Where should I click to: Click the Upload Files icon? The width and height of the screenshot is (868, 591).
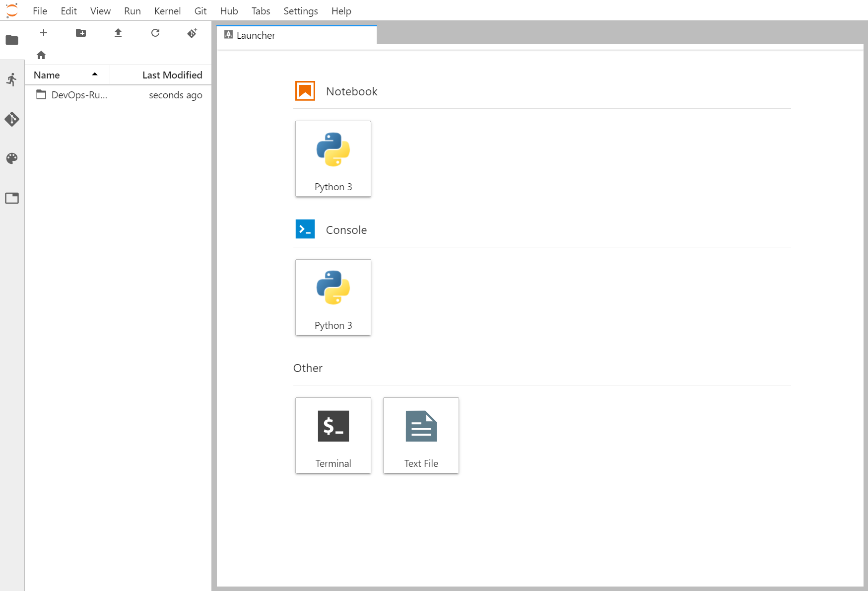118,33
